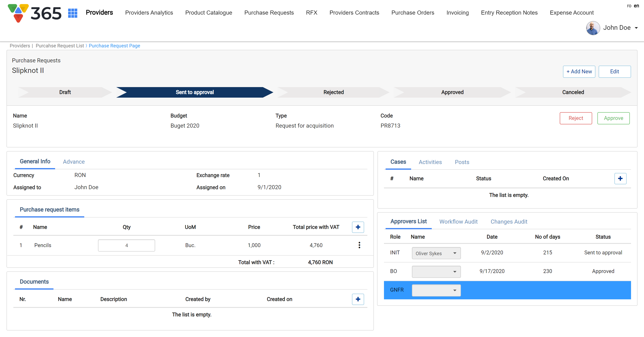Select the Approved workflow stage
The image size is (644, 337).
[452, 92]
